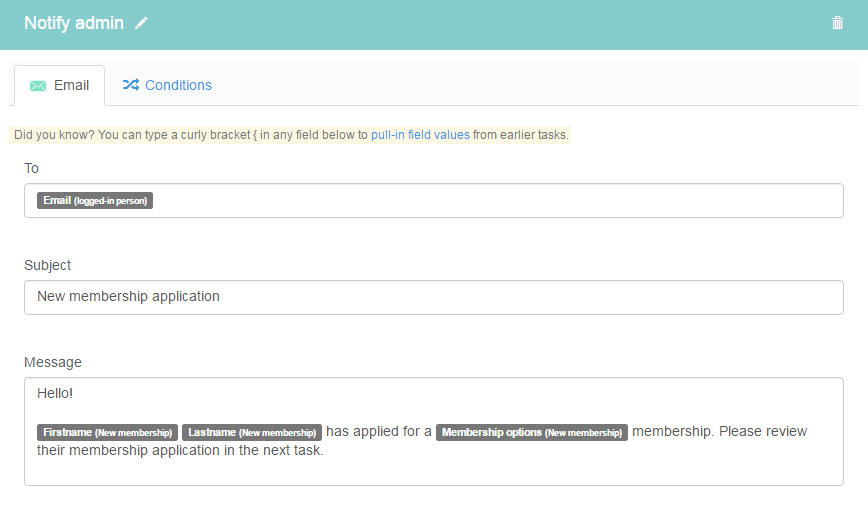Click the To field label
This screenshot has height=515, width=868.
point(31,168)
